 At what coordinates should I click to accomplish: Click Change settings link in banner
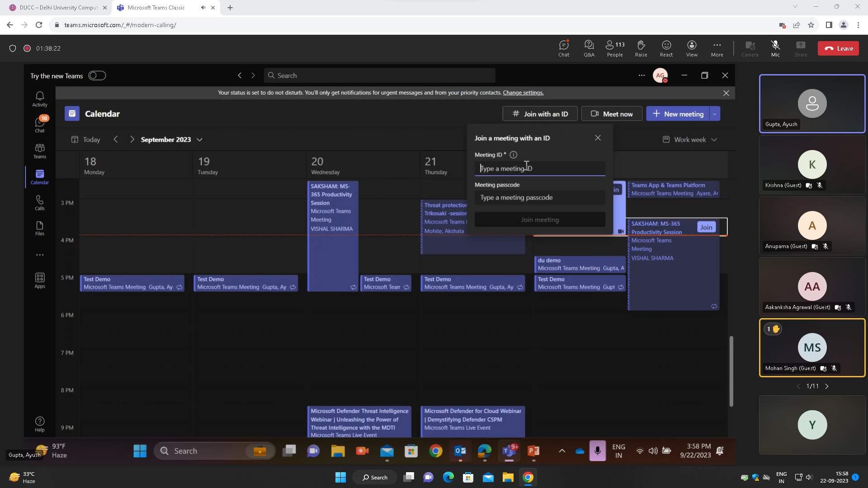[x=523, y=93]
